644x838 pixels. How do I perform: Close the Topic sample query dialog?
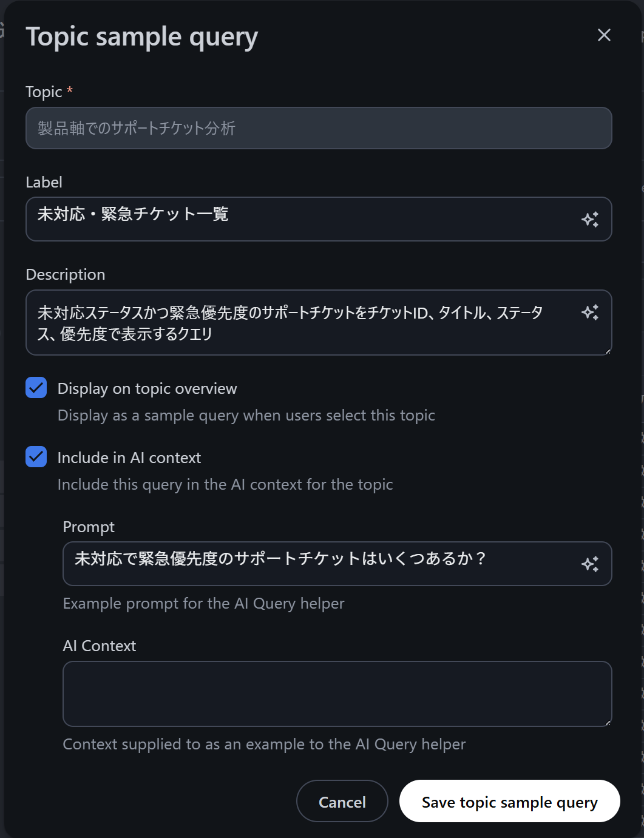pyautogui.click(x=603, y=35)
